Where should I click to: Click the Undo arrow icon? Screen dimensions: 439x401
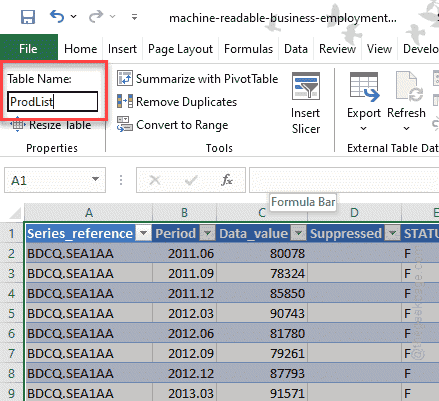click(56, 16)
